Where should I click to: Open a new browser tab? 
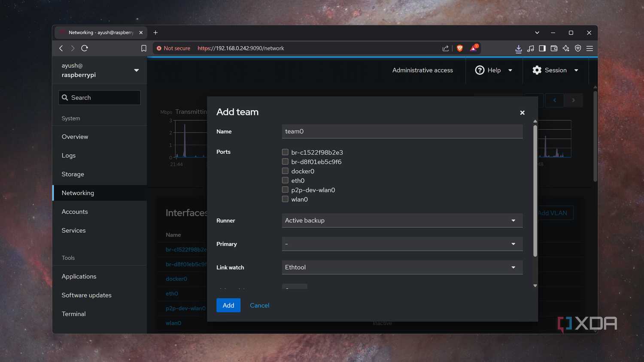coord(155,33)
